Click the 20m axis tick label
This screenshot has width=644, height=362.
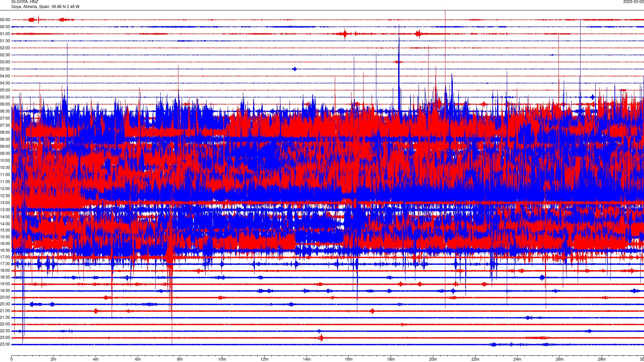tap(433, 359)
